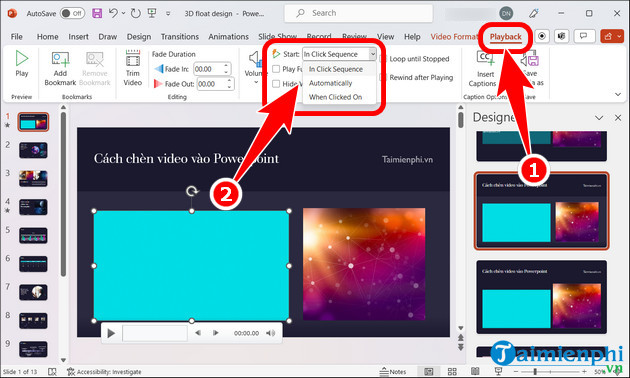Screen dimensions: 630x378
Task: Start presentation from beginning icon in title bar
Action: (x=152, y=13)
